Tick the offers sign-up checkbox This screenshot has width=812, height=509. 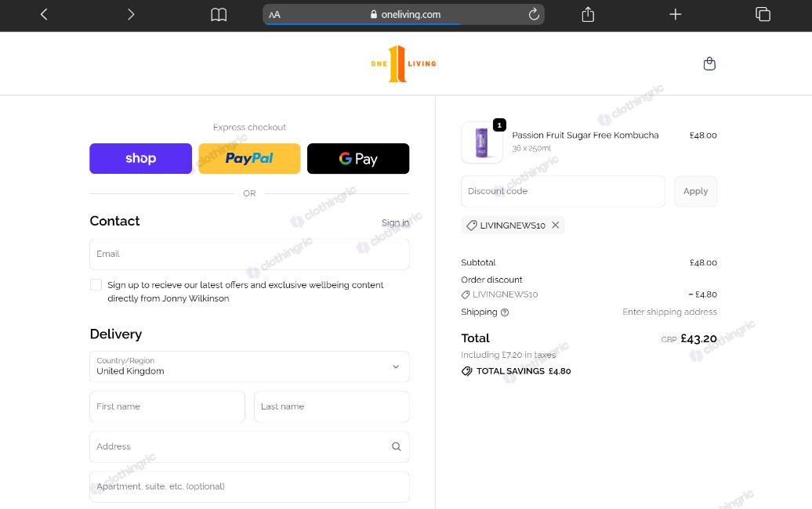[96, 285]
